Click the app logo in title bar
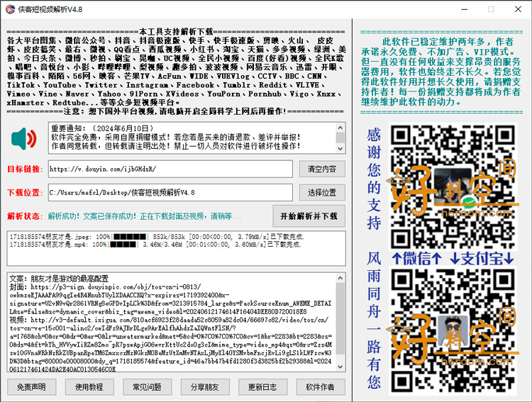The height and width of the screenshot is (402, 532). [x=10, y=9]
